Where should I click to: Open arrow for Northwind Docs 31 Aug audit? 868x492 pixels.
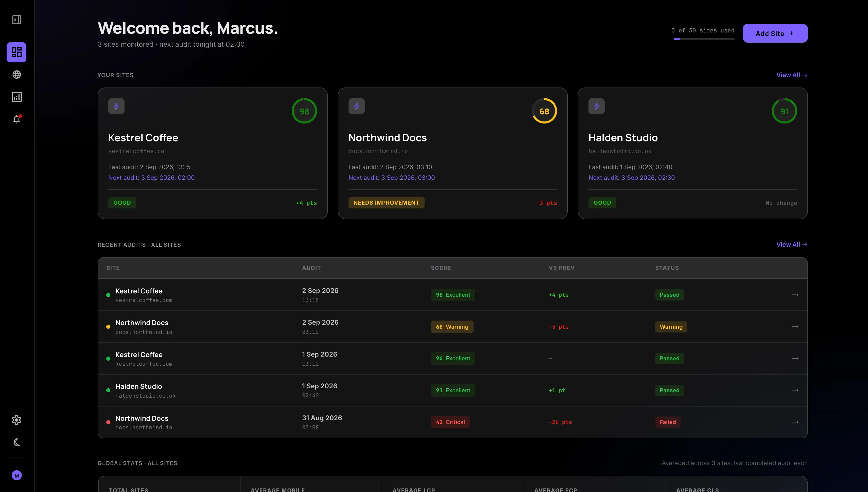[x=795, y=422]
